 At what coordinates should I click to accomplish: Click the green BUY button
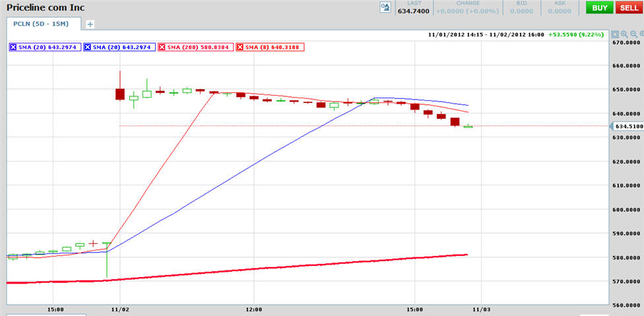tap(600, 8)
